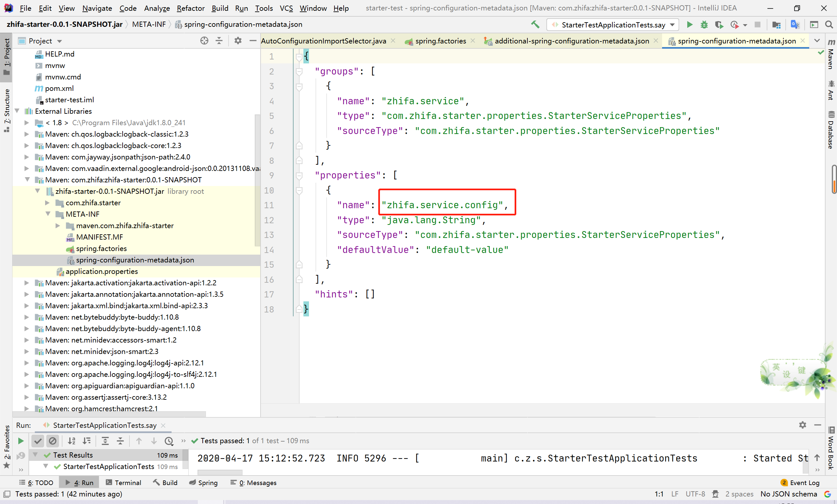Click the Build Project hammer icon

pos(535,25)
